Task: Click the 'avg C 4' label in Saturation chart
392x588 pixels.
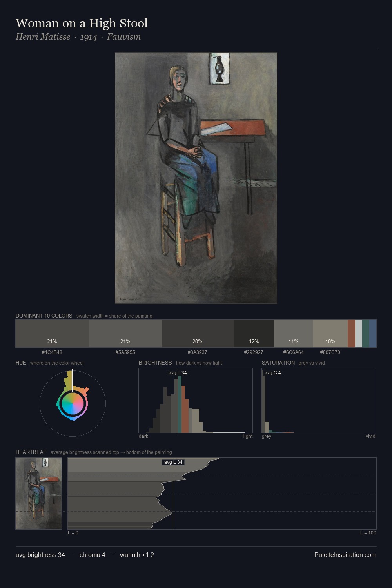Action: (273, 373)
